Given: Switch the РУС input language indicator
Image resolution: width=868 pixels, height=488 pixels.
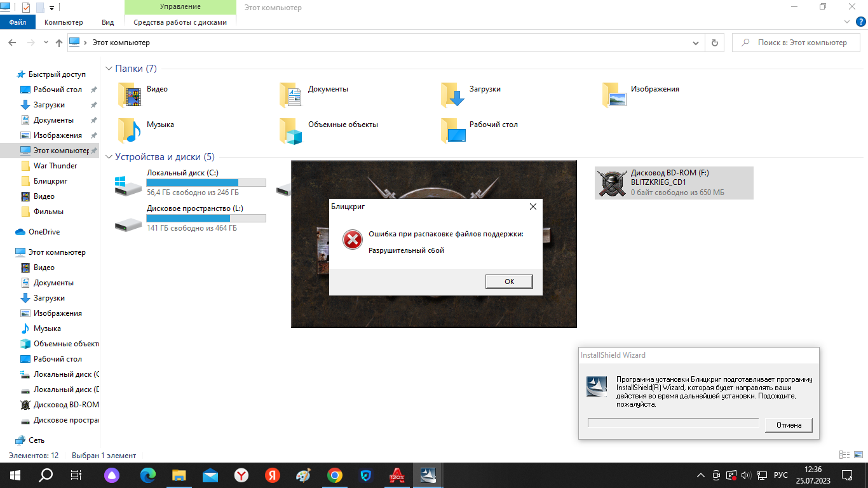Looking at the screenshot, I should 780,475.
